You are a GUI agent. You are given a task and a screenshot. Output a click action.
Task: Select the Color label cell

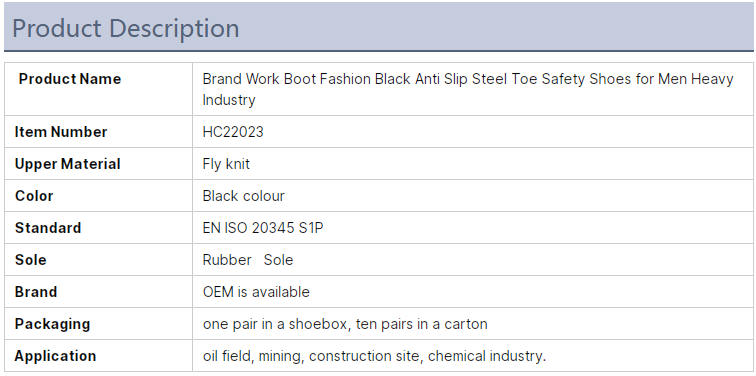point(98,196)
